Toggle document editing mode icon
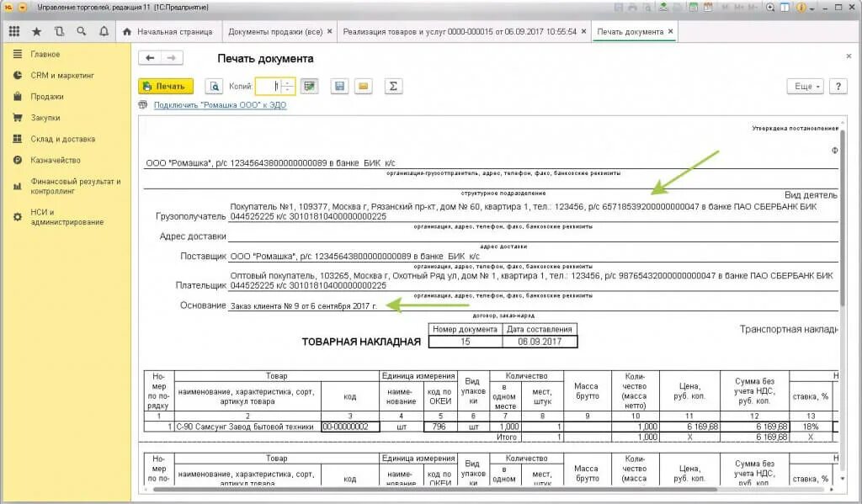The width and height of the screenshot is (862, 504). [x=310, y=87]
